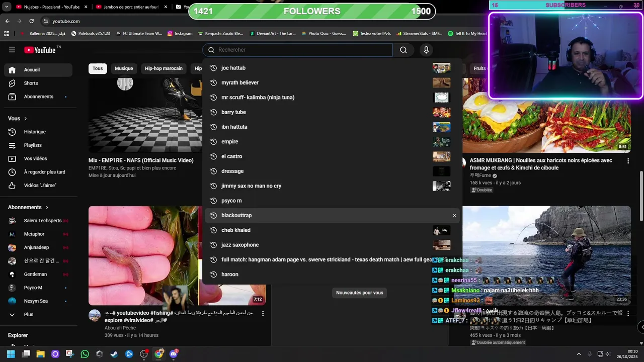Open File Explorer from the taskbar

point(40,354)
